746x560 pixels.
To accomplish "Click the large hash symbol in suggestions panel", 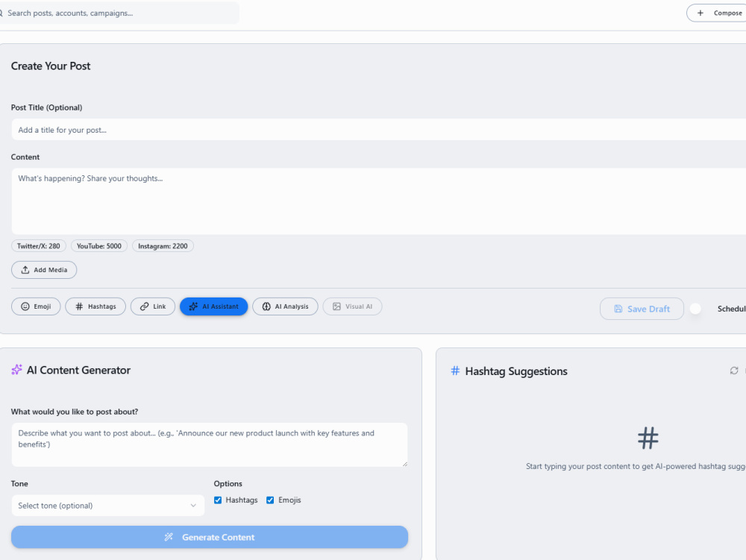I will (x=648, y=438).
